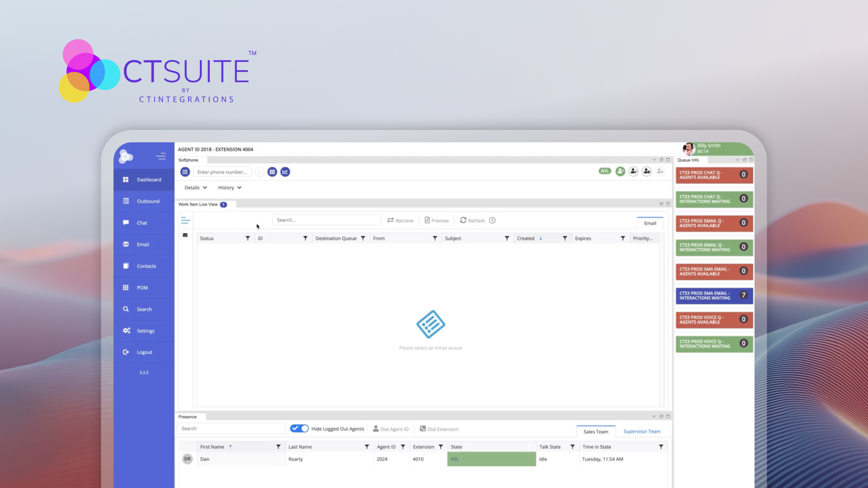
Task: Filter the ID column
Action: click(305, 238)
